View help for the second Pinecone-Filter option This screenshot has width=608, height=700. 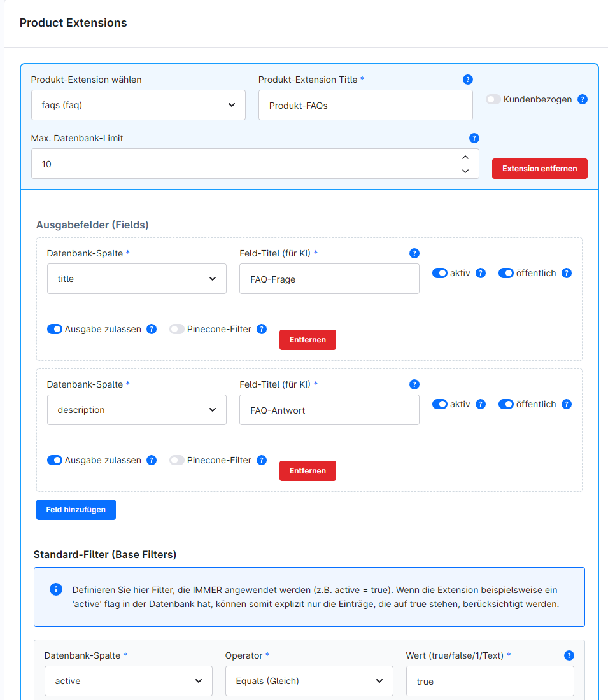tap(262, 460)
